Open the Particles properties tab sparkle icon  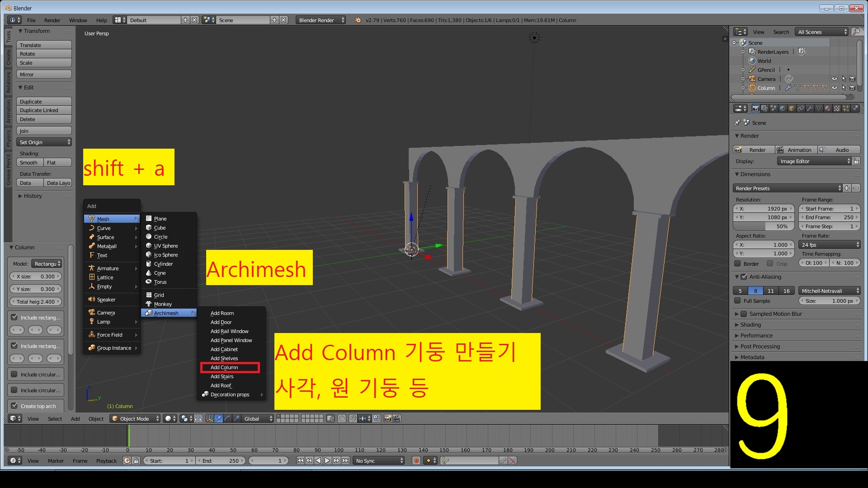[846, 108]
